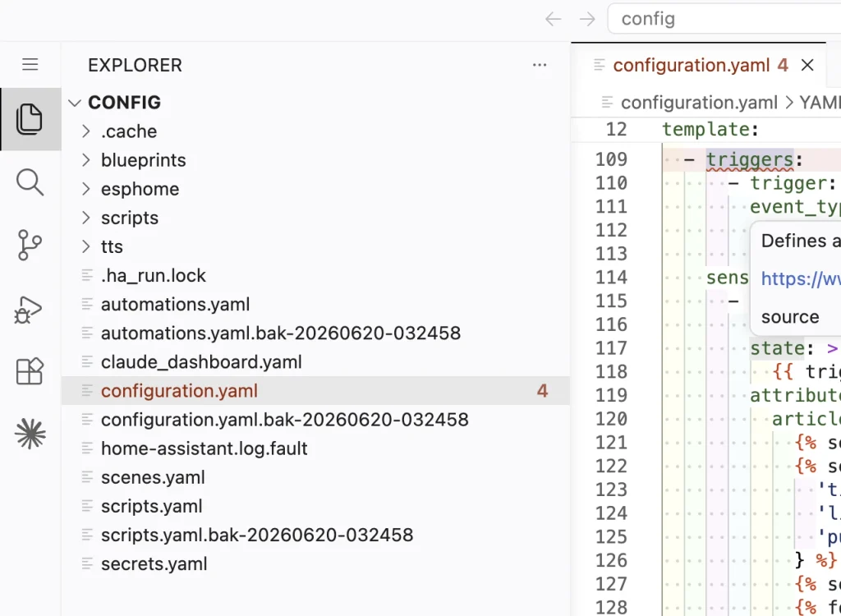The width and height of the screenshot is (841, 616).
Task: Open the Extensions view icon
Action: point(30,371)
